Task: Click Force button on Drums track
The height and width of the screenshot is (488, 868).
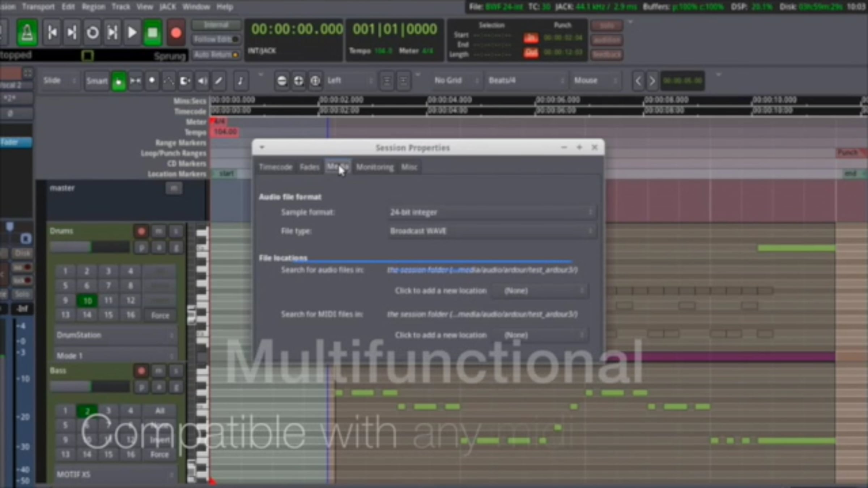Action: 160,315
